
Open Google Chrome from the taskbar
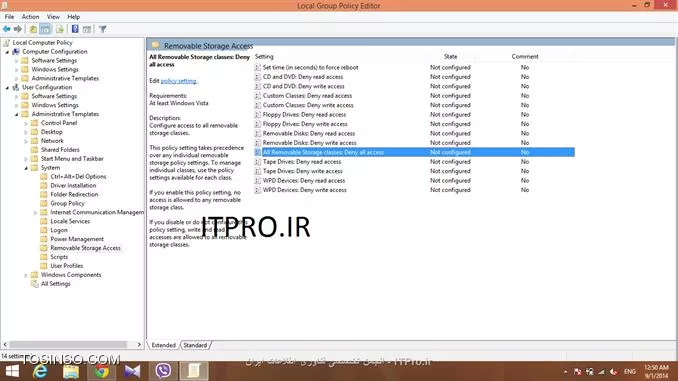tap(102, 371)
